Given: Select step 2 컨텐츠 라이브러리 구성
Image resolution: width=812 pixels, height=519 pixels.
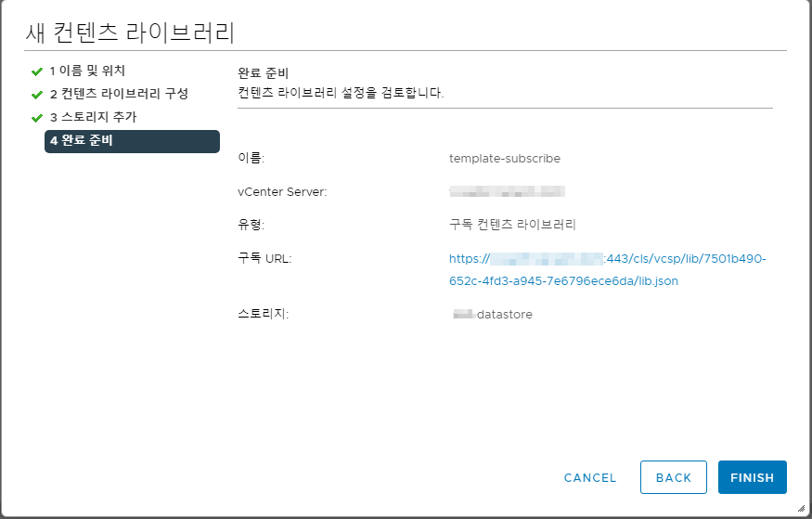Looking at the screenshot, I should (x=119, y=94).
